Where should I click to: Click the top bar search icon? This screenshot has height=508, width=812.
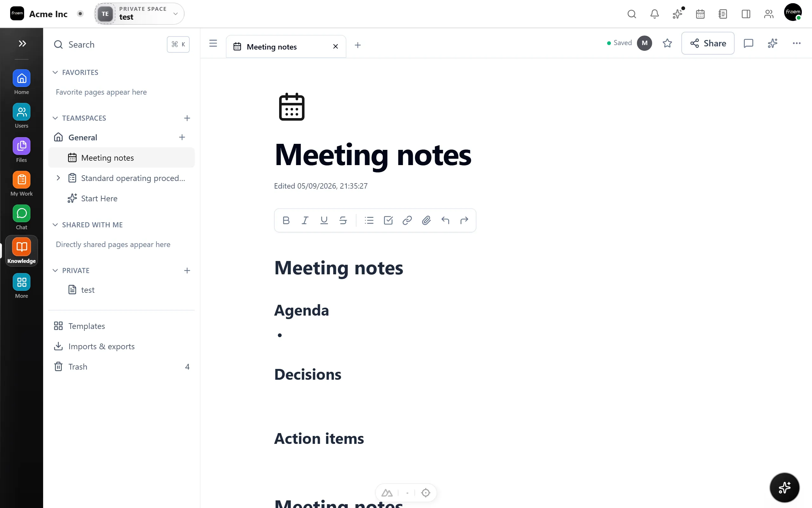(632, 14)
